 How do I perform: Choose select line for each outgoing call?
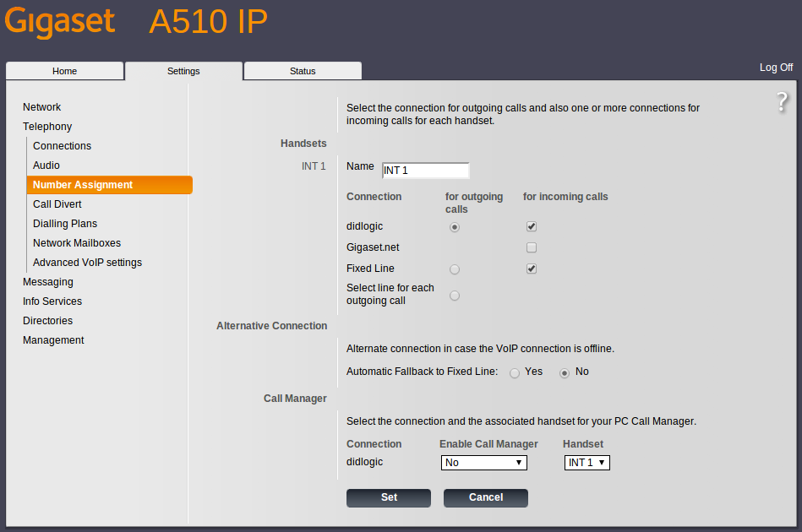[455, 296]
